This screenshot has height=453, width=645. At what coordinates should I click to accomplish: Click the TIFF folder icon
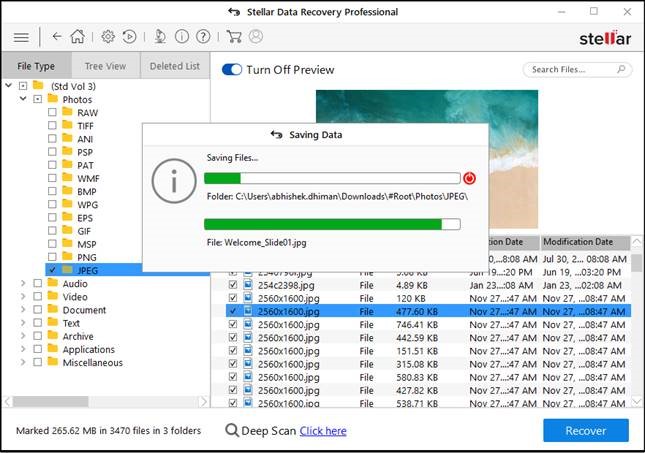[x=67, y=125]
